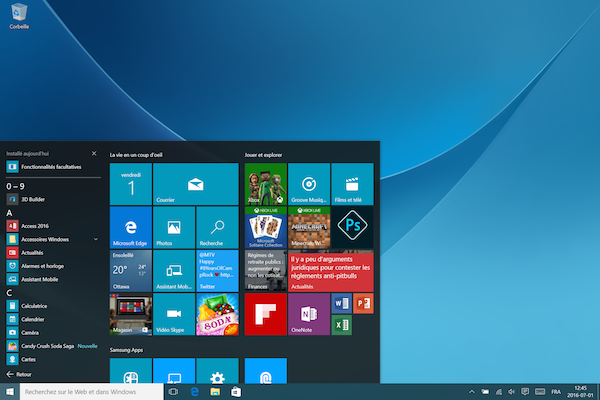Screen dimensions: 600x400
Task: Show hidden system tray icons
Action: tap(472, 392)
